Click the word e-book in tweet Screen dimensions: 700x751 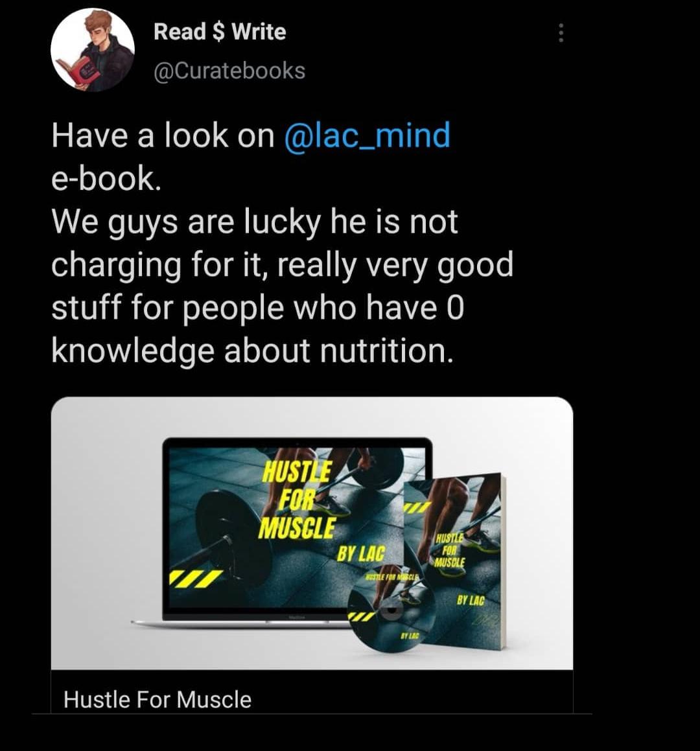[106, 178]
